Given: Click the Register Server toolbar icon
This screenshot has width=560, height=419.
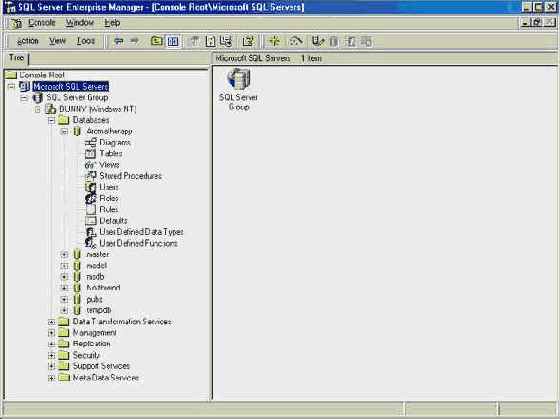Looking at the screenshot, I should click(x=318, y=41).
